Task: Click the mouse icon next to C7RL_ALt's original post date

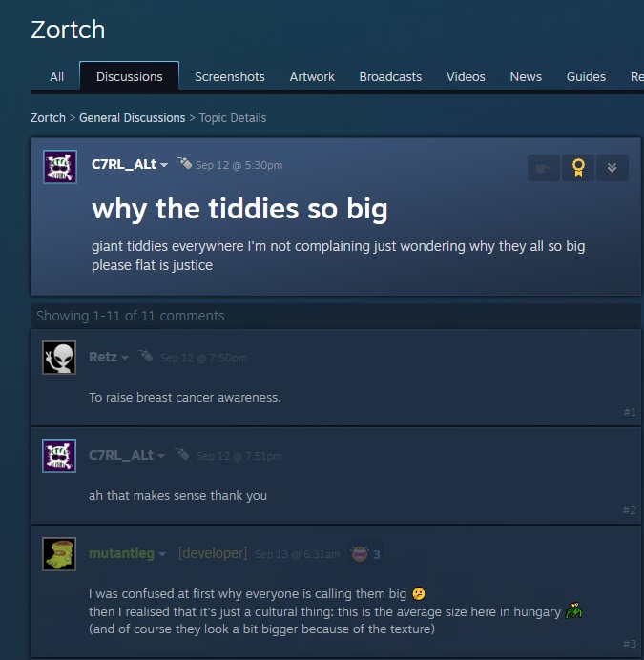Action: (x=184, y=163)
